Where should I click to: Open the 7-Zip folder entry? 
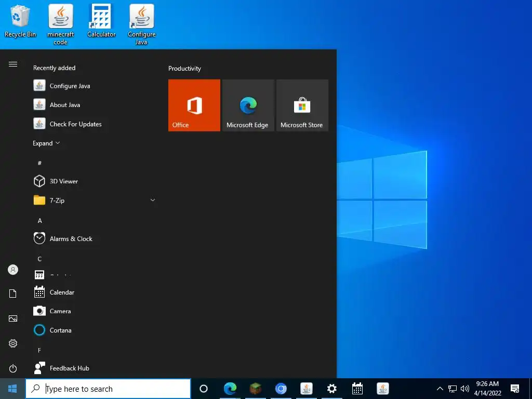point(95,200)
